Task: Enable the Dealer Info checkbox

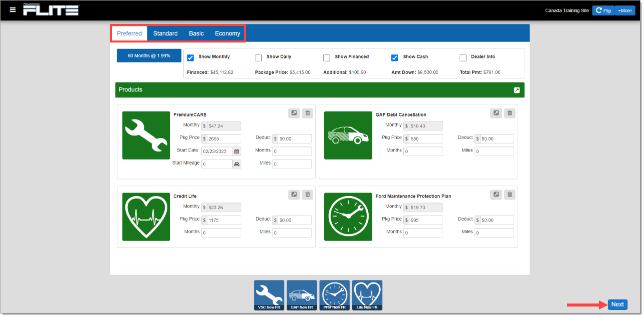Action: 463,57
